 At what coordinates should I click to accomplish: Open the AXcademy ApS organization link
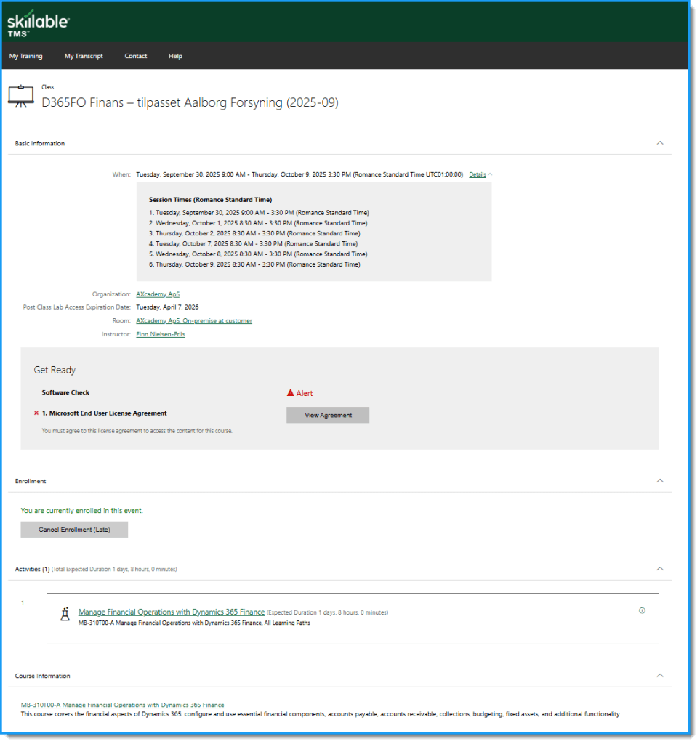click(x=158, y=294)
